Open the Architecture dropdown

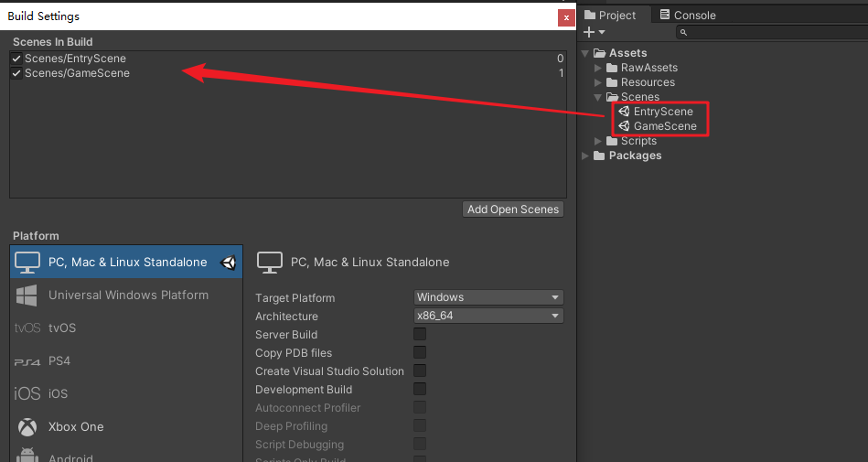(488, 316)
